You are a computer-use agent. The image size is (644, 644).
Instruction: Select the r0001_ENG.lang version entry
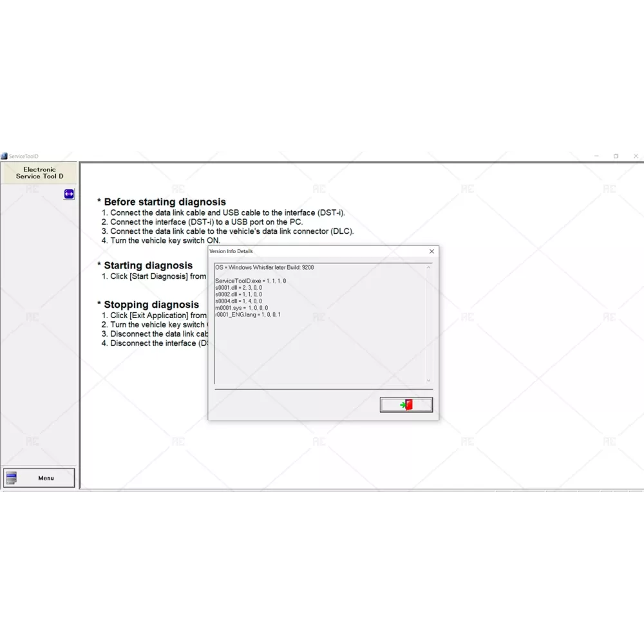click(248, 315)
